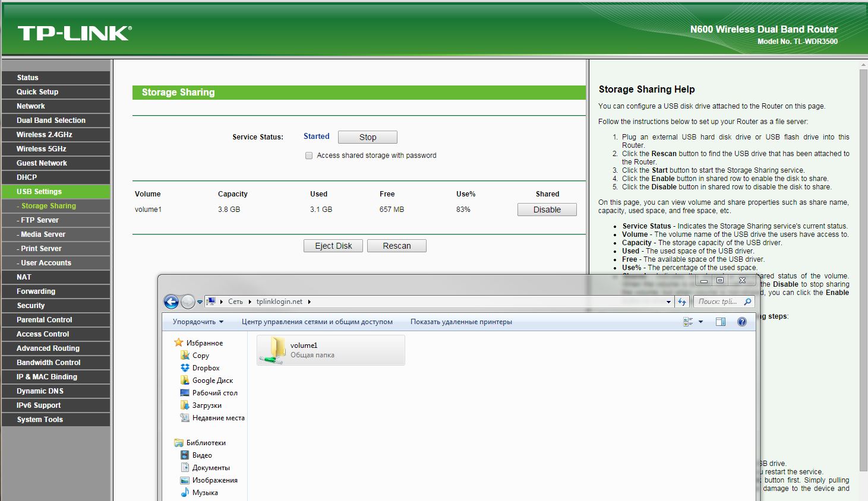This screenshot has height=501, width=868.
Task: Open Guest Network menu item
Action: point(56,163)
